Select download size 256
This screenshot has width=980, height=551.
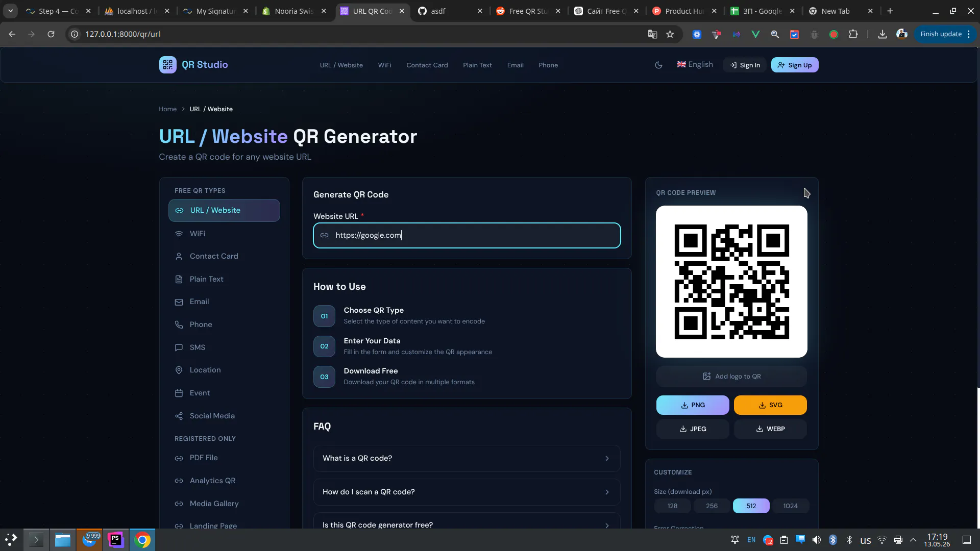click(x=712, y=506)
